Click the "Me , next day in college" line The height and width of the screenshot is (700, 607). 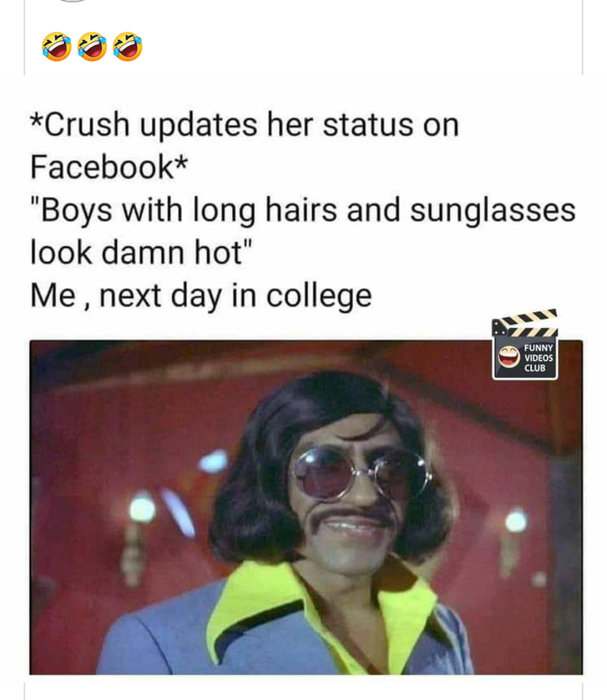pos(201,296)
